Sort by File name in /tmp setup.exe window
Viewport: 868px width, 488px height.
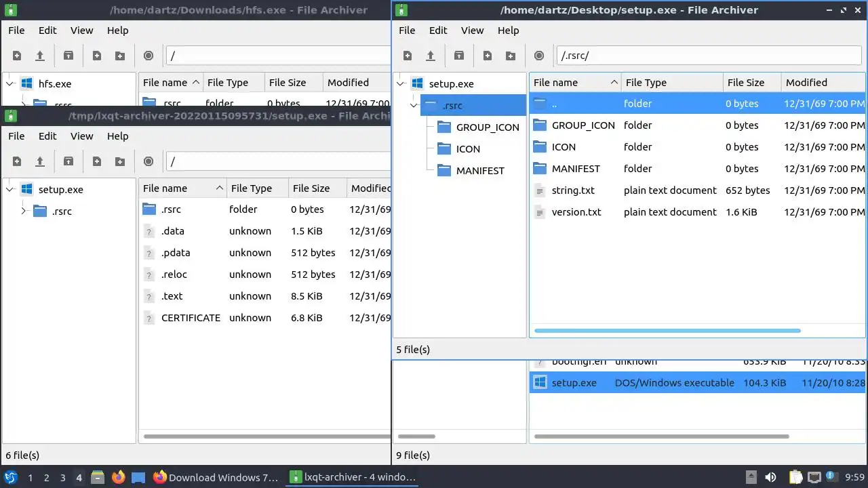click(182, 188)
